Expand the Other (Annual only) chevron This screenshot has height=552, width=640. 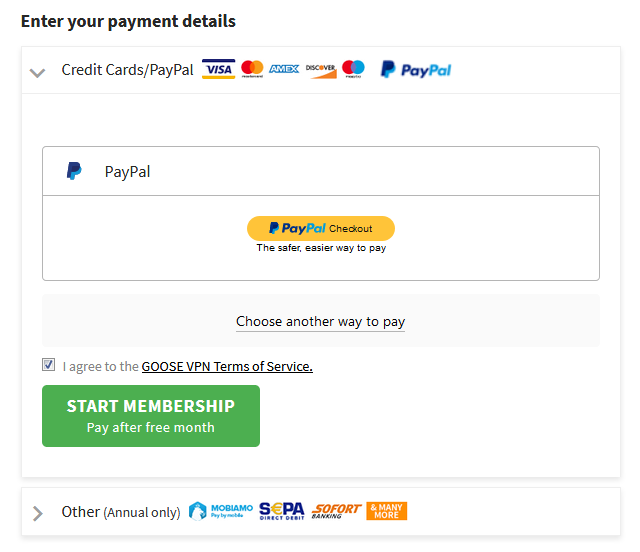[38, 513]
